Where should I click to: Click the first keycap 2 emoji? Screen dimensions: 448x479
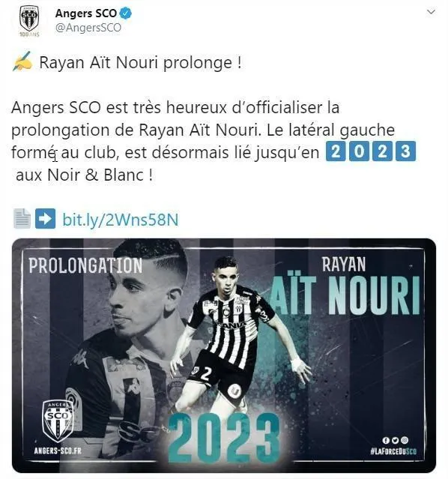336,151
